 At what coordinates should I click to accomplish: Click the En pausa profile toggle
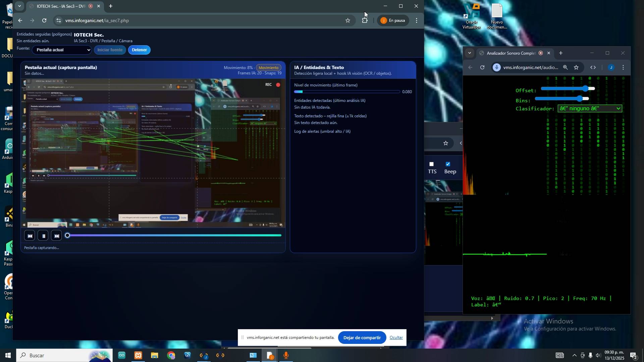click(393, 20)
